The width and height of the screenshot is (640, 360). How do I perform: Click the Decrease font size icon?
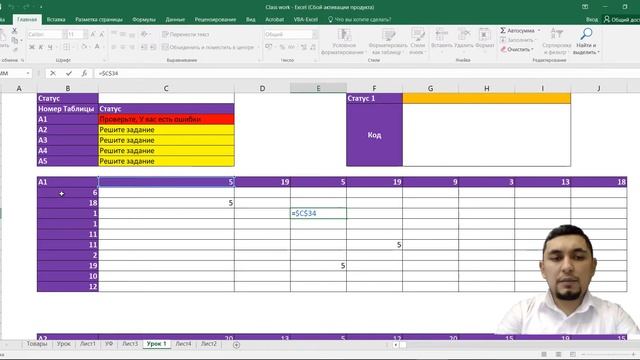pyautogui.click(x=102, y=35)
